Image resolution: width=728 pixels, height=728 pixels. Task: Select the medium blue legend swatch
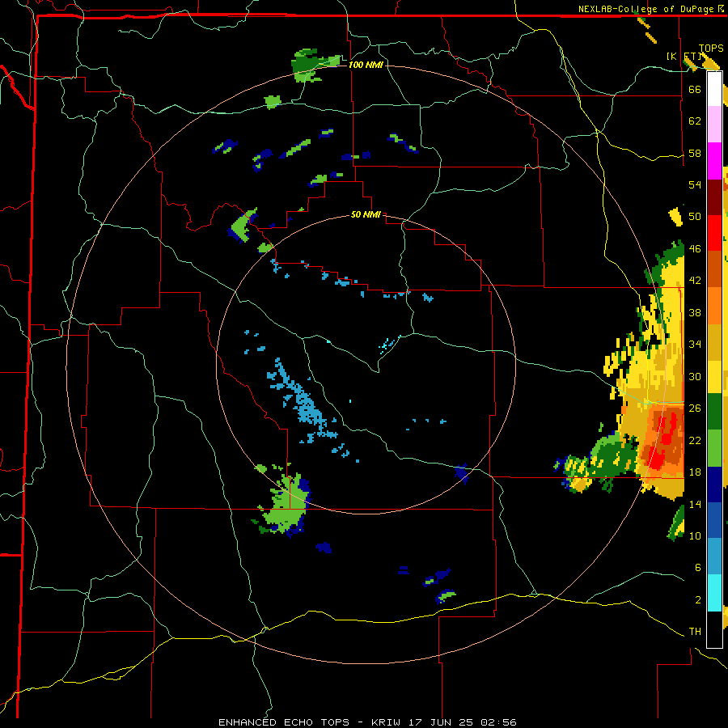(x=714, y=520)
